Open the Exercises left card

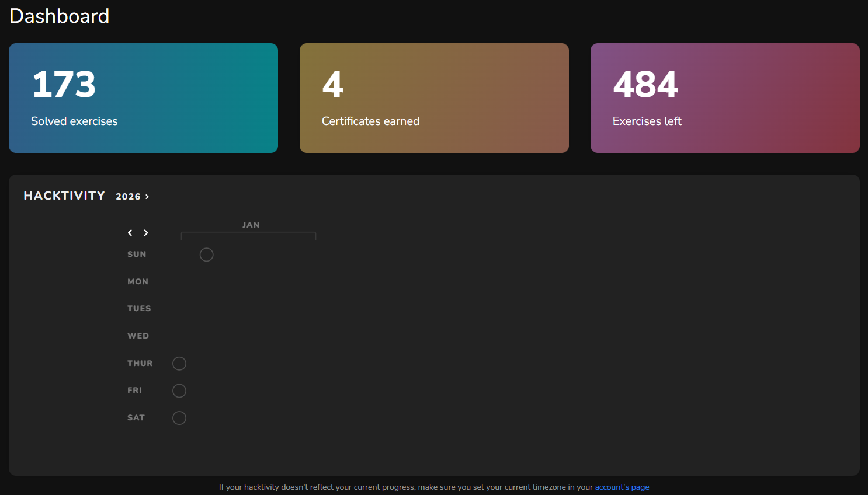click(x=725, y=98)
